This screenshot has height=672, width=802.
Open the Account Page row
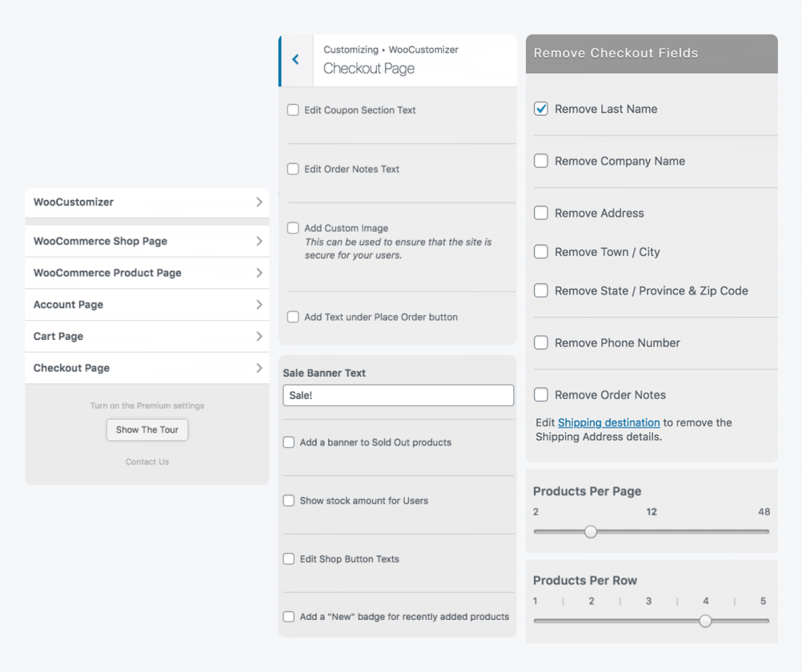coord(147,305)
